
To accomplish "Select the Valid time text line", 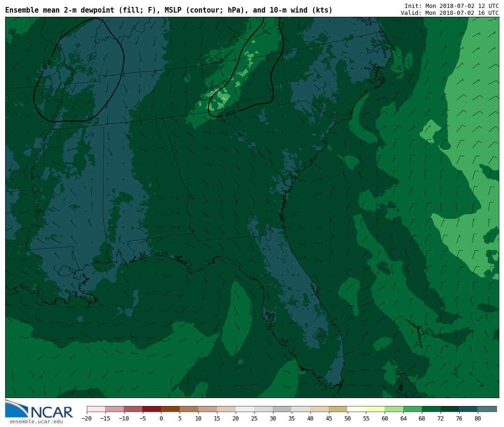I will (450, 13).
